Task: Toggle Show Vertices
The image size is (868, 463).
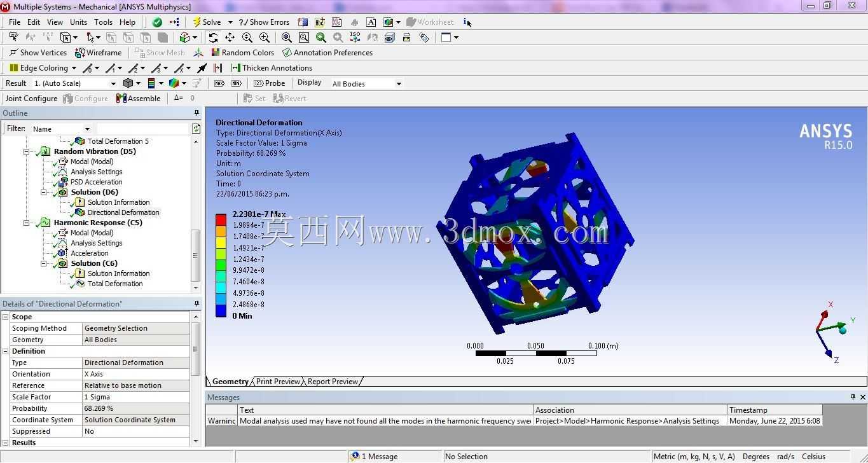Action: [x=38, y=53]
